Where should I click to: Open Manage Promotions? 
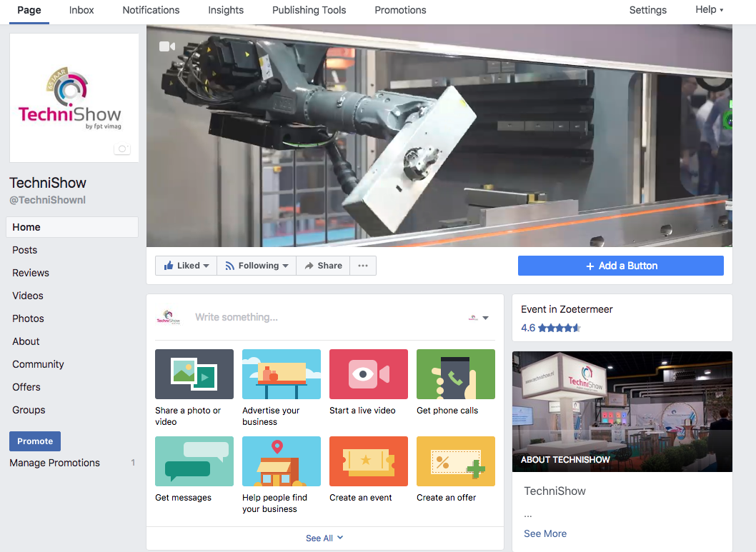[x=54, y=463]
